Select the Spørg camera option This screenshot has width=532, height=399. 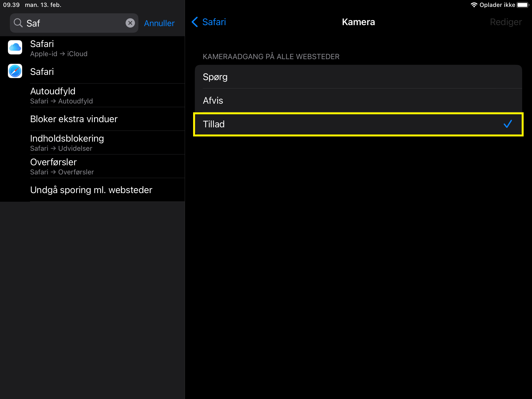tap(358, 77)
